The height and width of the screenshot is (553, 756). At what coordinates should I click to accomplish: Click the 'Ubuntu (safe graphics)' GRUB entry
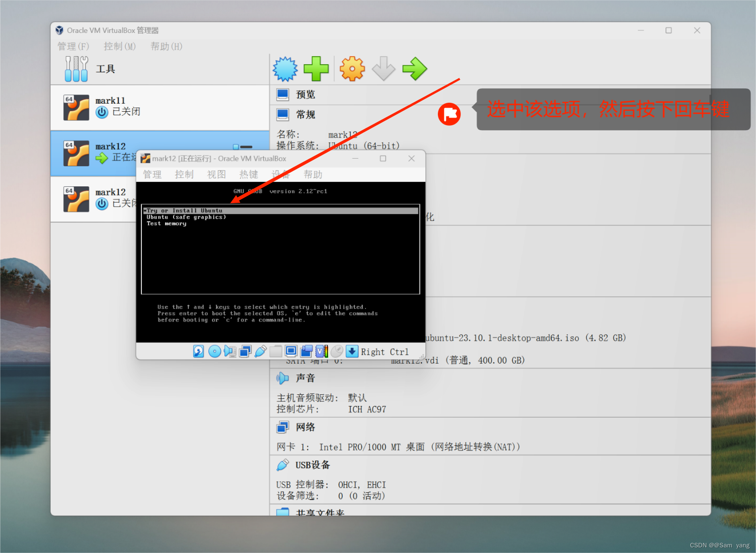click(x=186, y=217)
